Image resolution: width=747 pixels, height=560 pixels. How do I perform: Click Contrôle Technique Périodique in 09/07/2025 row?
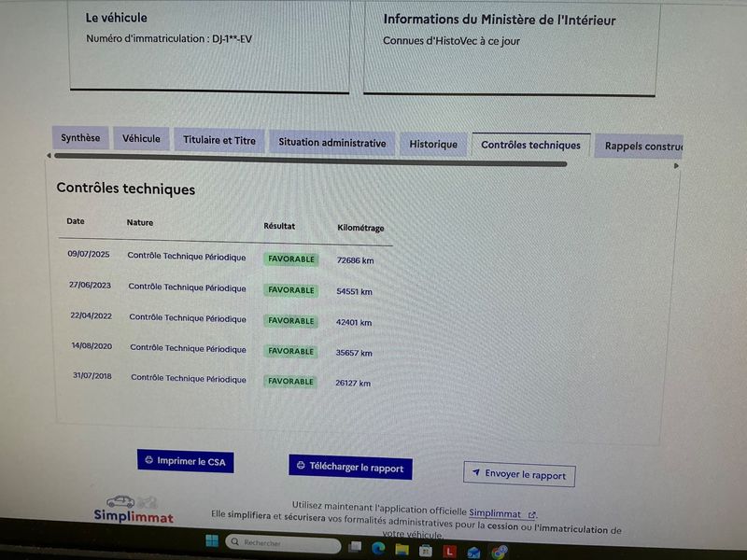(x=187, y=257)
